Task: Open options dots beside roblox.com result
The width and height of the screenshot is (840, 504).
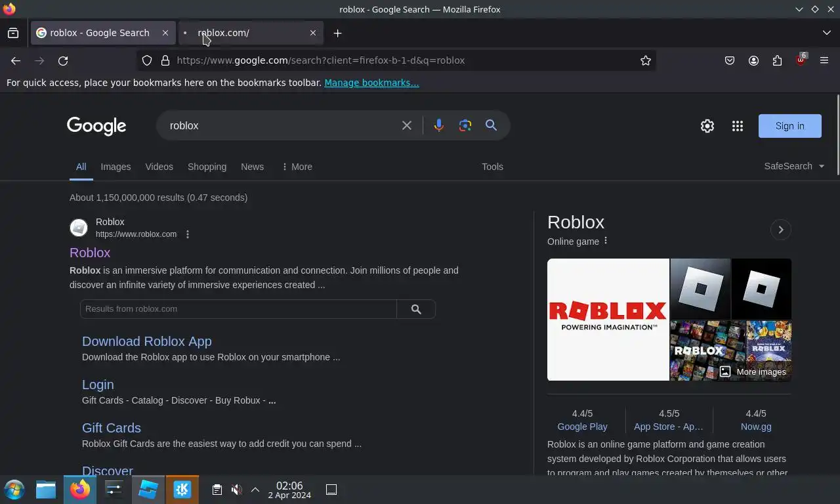Action: 188,234
